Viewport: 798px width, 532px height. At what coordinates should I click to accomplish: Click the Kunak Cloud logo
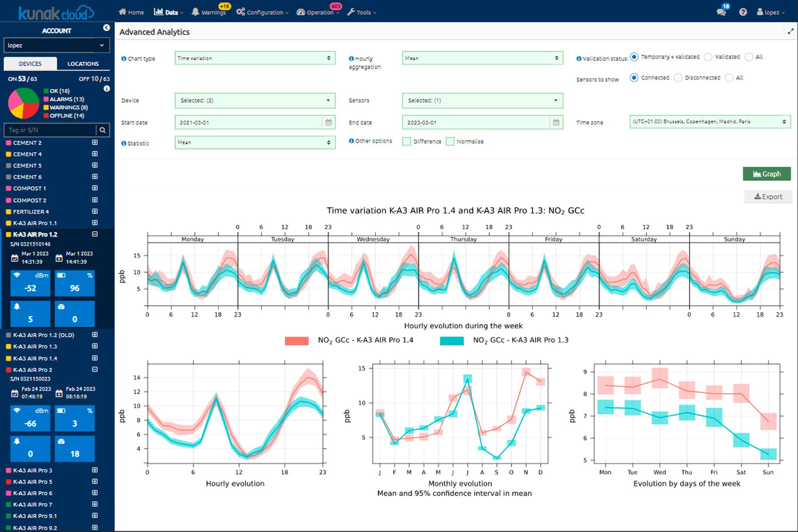[x=56, y=12]
